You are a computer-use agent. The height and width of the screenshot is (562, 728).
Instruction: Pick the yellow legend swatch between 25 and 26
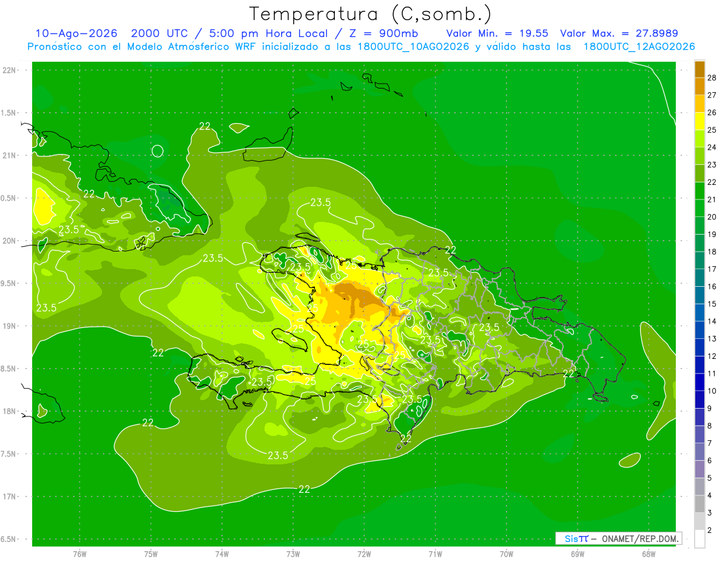point(699,121)
